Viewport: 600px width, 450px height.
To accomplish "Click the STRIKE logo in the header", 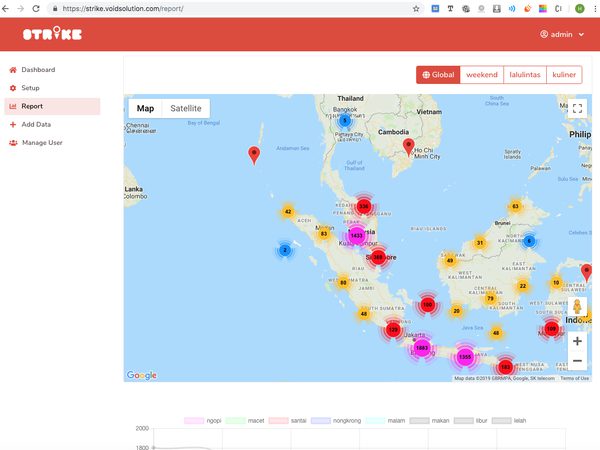I will coord(52,34).
